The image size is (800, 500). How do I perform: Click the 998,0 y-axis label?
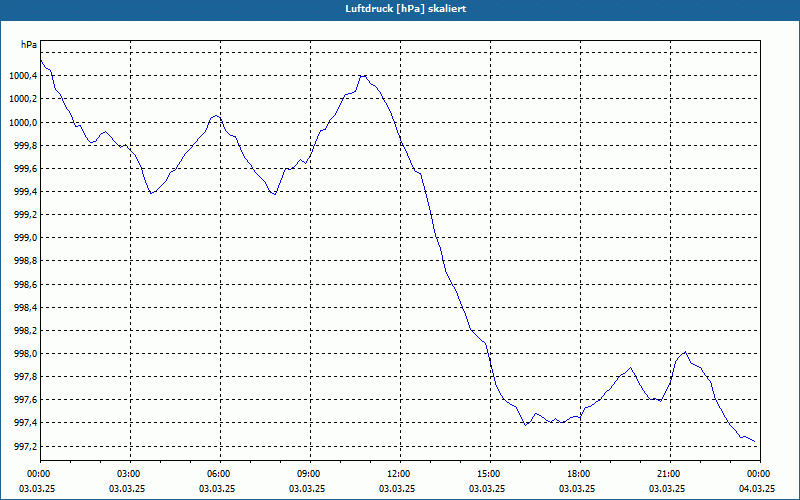(26, 354)
